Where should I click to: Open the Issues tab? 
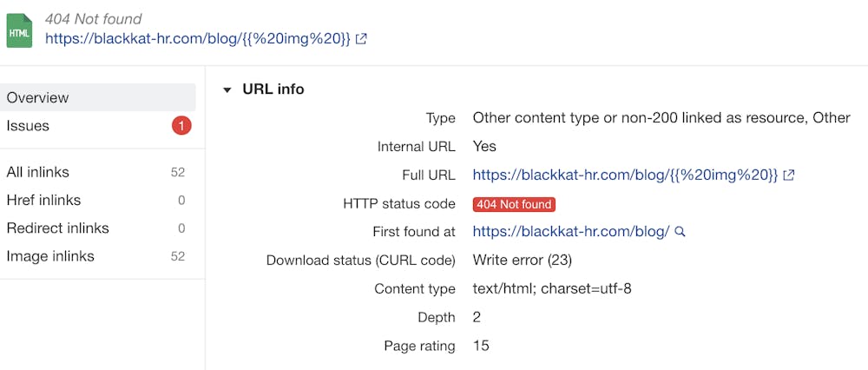(x=28, y=126)
